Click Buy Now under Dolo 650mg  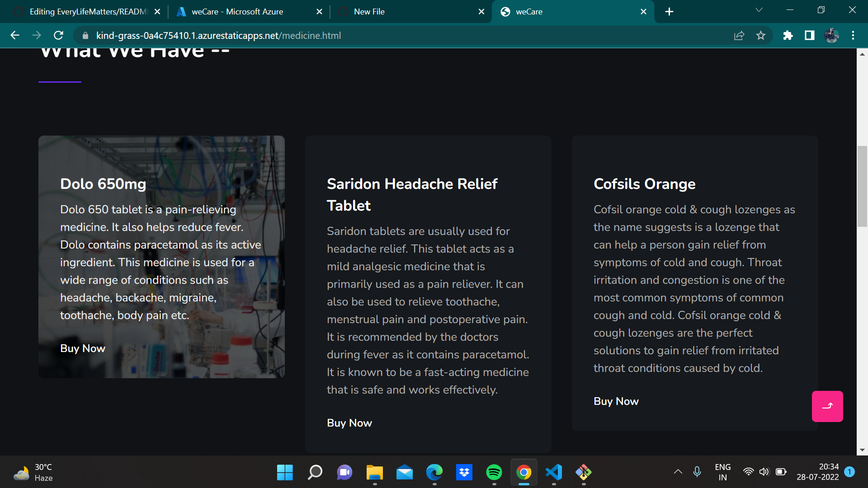82,348
